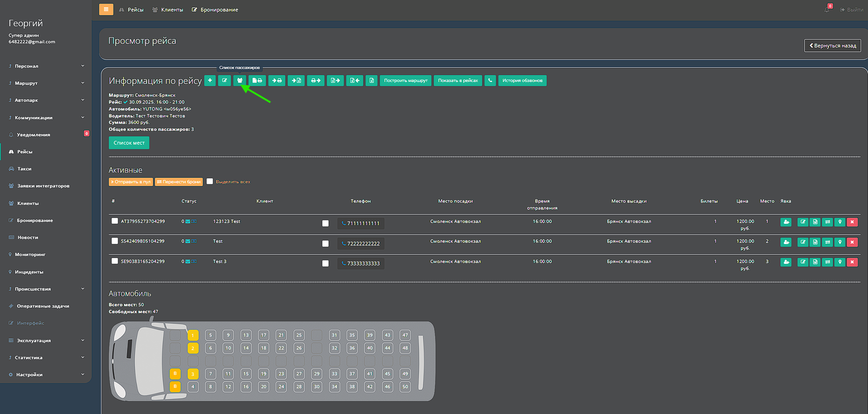868x414 pixels.
Task: Click the phone icon button in trip toolbar
Action: pyautogui.click(x=490, y=81)
